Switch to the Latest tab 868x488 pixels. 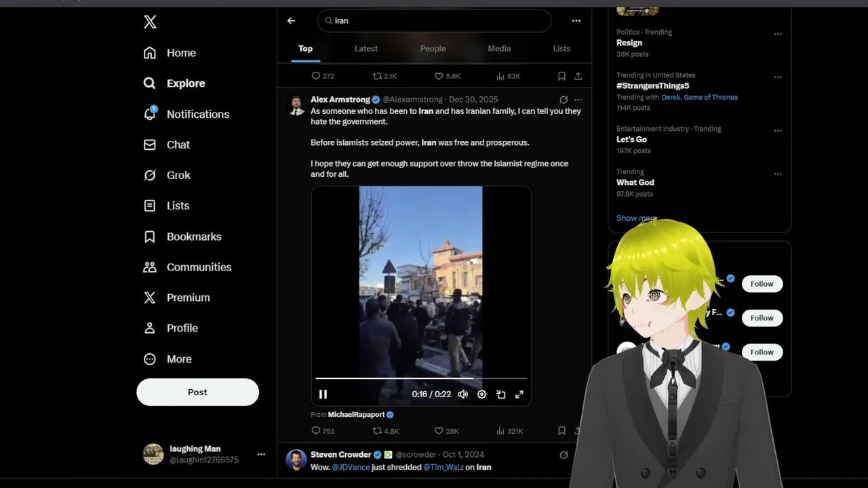tap(366, 49)
